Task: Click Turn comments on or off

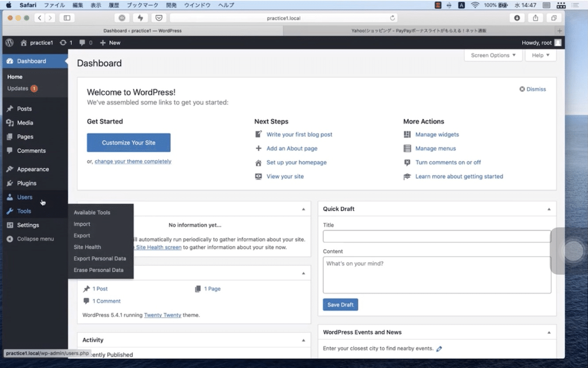Action: click(448, 162)
